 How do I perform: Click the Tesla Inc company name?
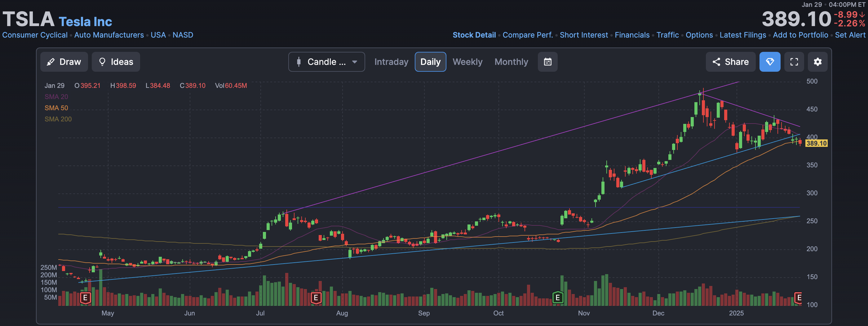coord(85,22)
